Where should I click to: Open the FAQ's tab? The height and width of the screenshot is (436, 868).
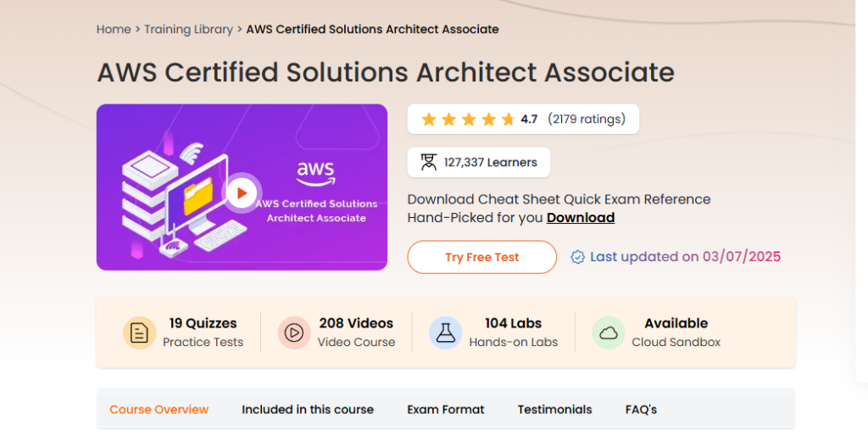641,410
